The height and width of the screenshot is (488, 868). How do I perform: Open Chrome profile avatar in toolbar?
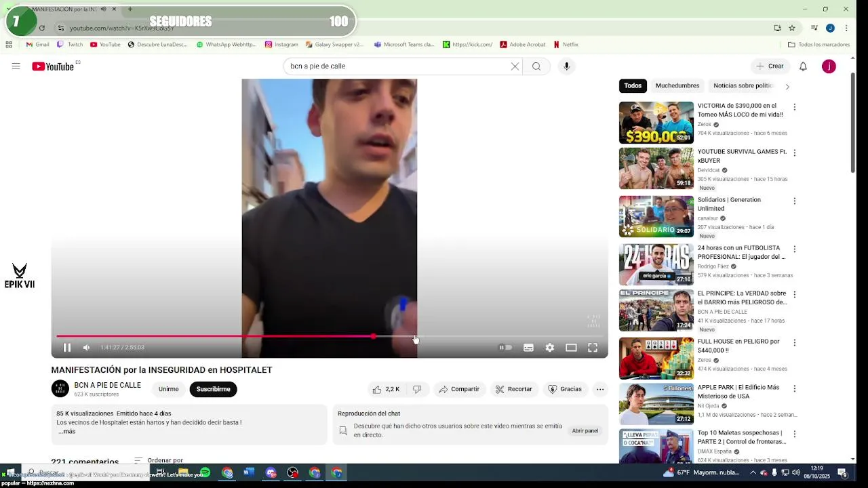point(830,28)
